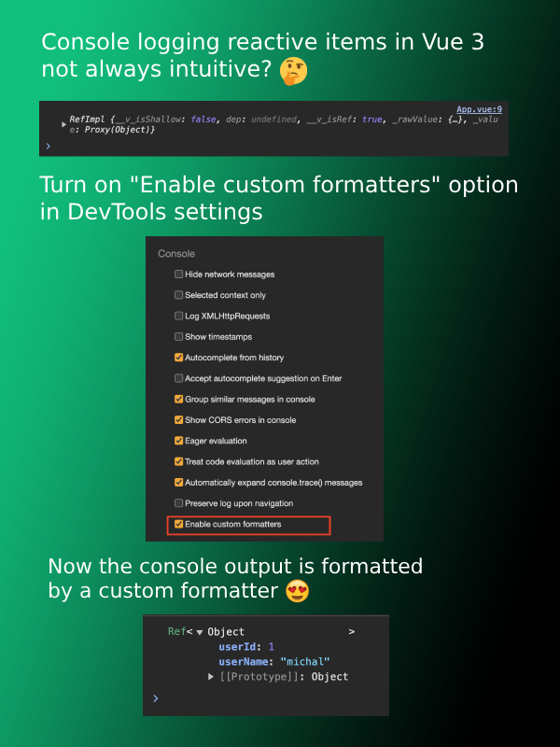Image resolution: width=560 pixels, height=747 pixels.
Task: Expand the RefImpl object in console
Action: [63, 124]
